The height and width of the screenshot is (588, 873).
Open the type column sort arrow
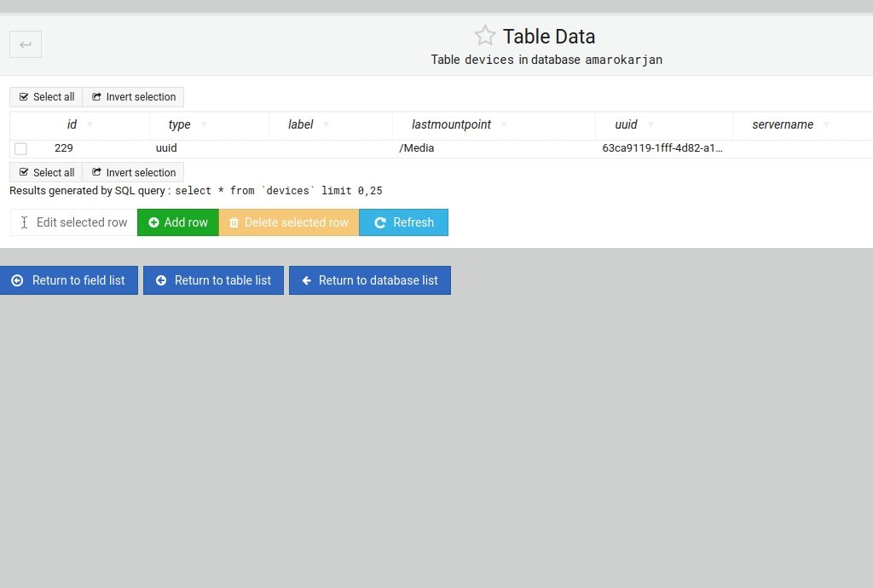(204, 125)
